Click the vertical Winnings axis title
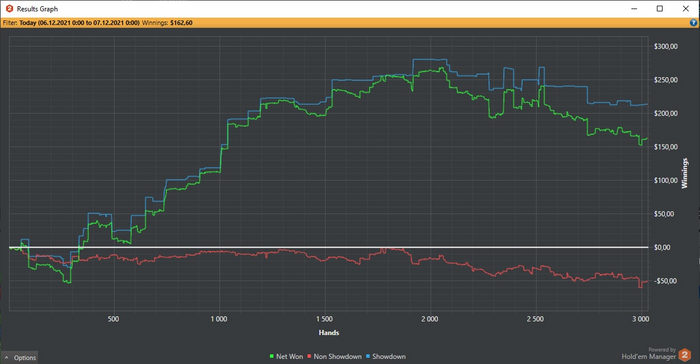 point(684,173)
